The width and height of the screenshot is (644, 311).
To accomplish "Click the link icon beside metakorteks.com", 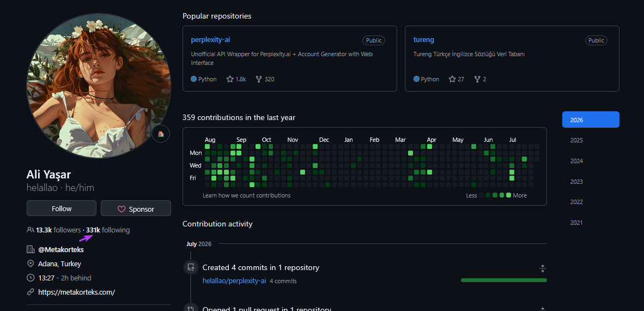I will 31,292.
